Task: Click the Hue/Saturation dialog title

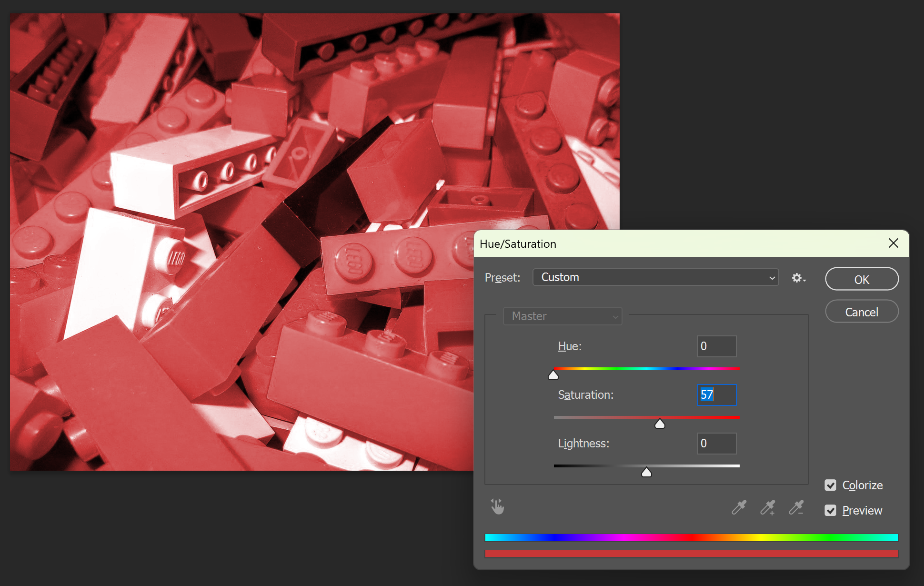Action: [518, 244]
